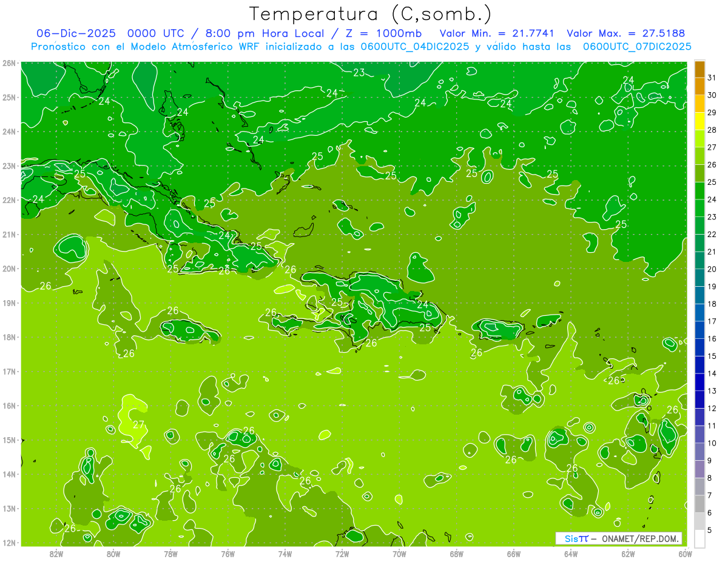728x562 pixels.
Task: Select the valid-until time "0600UTC_07DIC2025"
Action: pyautogui.click(x=637, y=46)
